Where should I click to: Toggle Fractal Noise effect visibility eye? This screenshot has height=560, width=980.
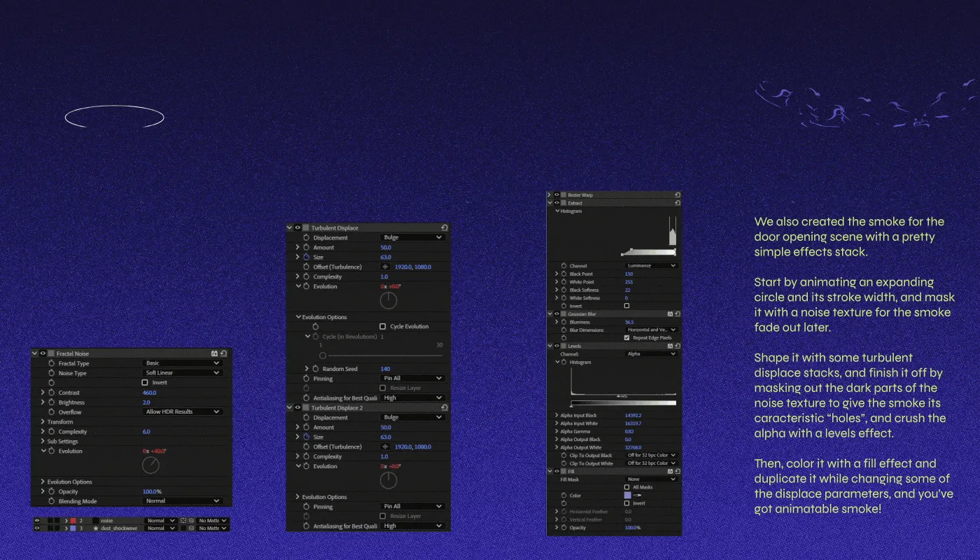pyautogui.click(x=43, y=354)
